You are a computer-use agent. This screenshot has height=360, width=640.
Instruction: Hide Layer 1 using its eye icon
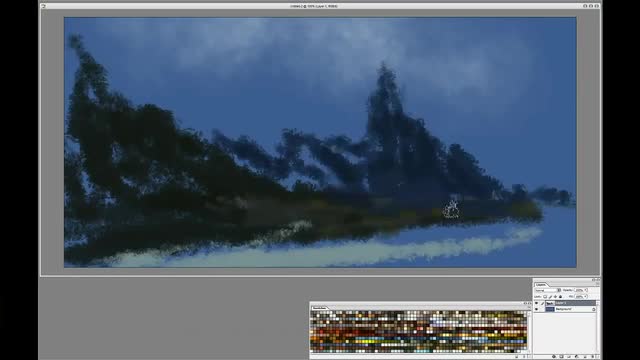(x=536, y=303)
